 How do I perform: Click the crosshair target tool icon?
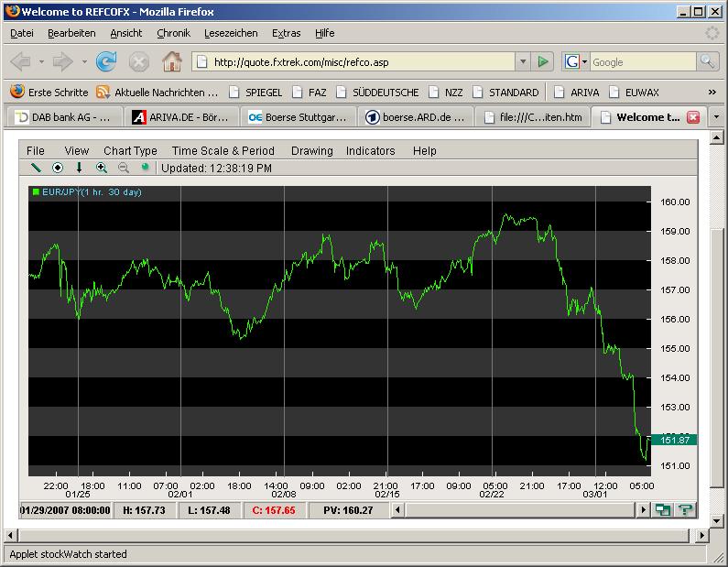58,168
